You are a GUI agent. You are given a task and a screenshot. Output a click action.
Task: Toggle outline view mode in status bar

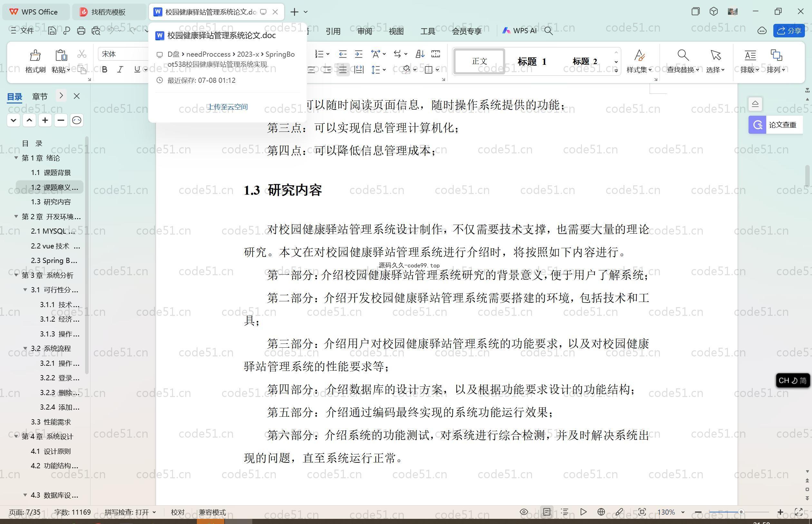coord(565,512)
